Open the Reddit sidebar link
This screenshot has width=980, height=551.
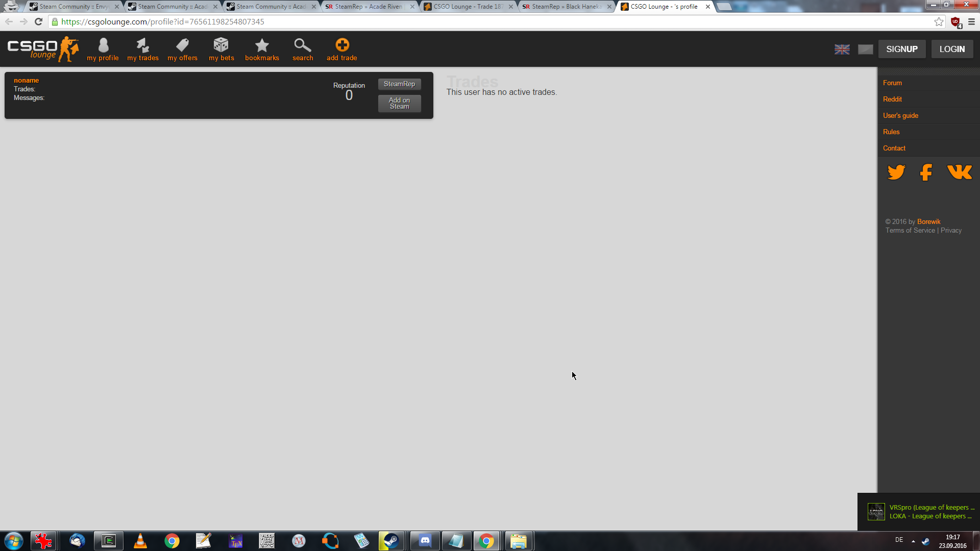point(892,99)
